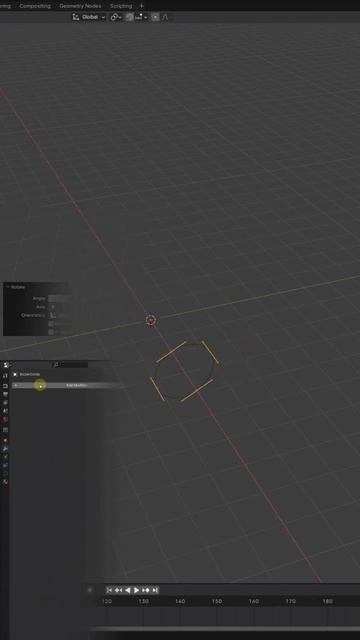Open the snapping options dropdown
360x640 pixels.
click(142, 17)
